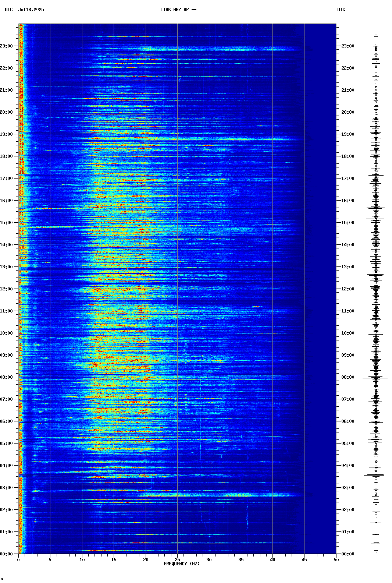Click 14:00 on the right time axis
This screenshot has width=392, height=583.
click(348, 245)
